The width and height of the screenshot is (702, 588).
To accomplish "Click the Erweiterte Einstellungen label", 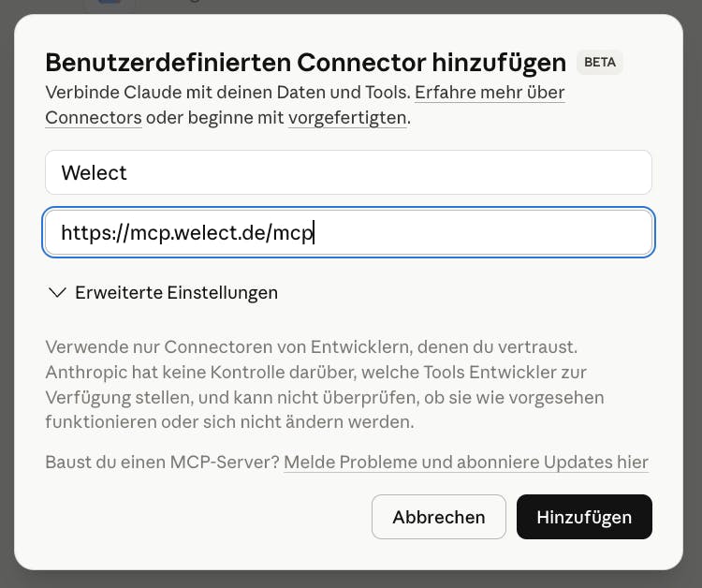I will [x=176, y=293].
